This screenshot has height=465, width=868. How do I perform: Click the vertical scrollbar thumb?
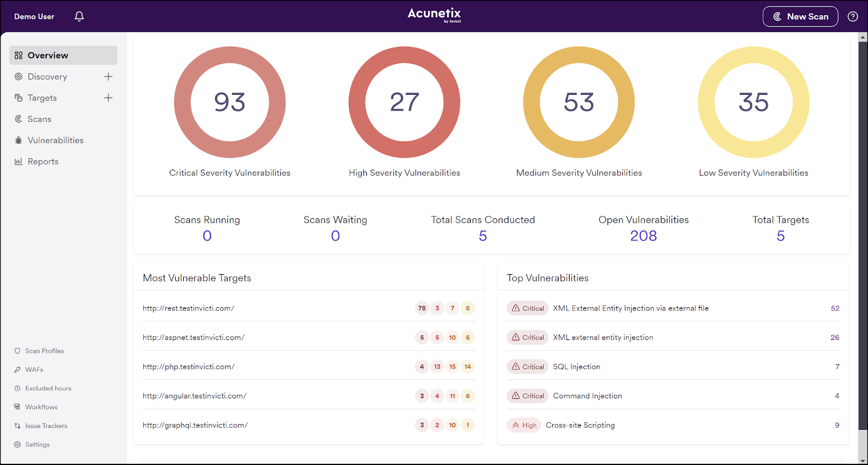click(863, 236)
